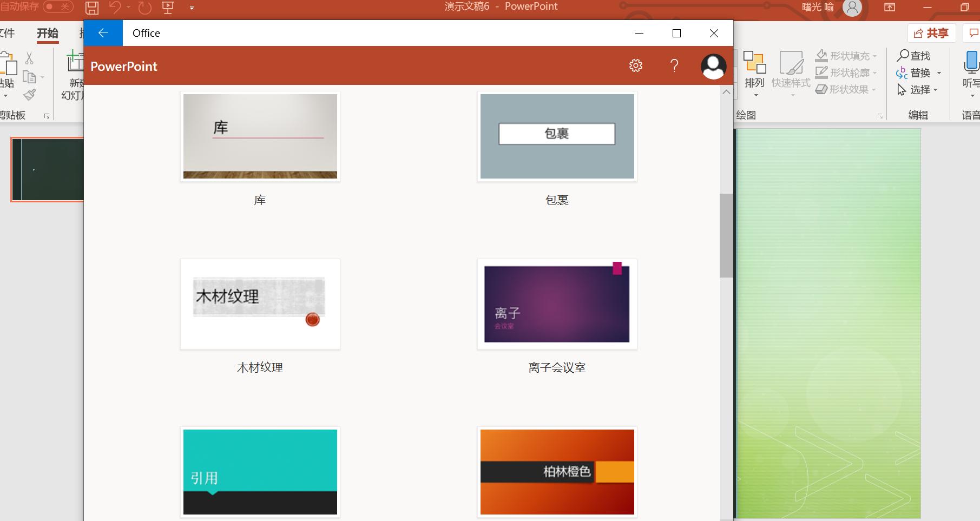Open the 文件 File tab
The height and width of the screenshot is (521, 980).
(8, 33)
